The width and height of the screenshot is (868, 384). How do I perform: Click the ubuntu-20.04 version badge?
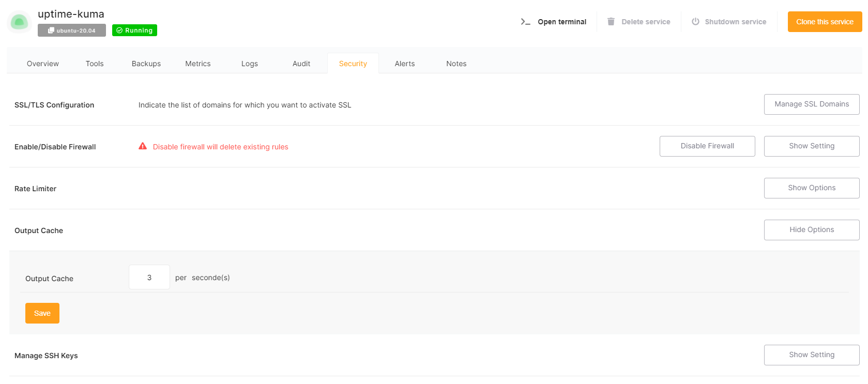[x=72, y=30]
